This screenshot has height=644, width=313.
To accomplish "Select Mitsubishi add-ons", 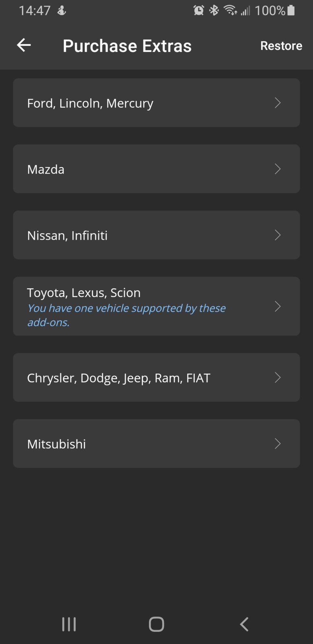I will (156, 443).
